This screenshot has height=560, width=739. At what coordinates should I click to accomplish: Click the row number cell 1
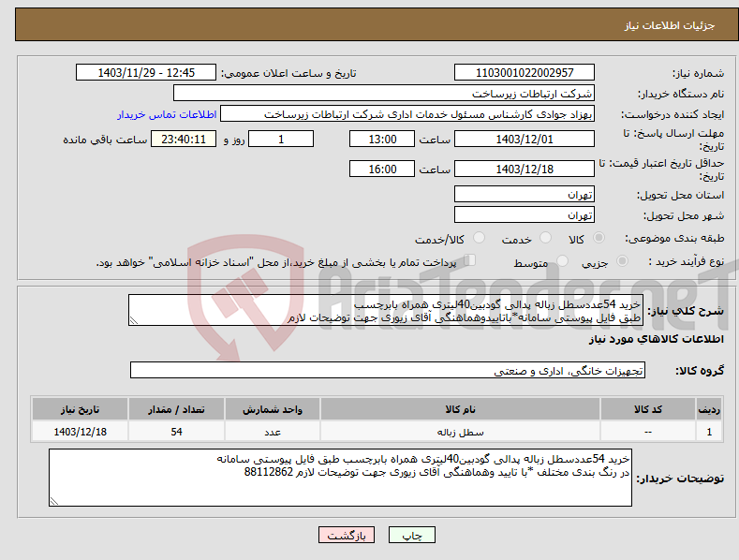pyautogui.click(x=709, y=432)
